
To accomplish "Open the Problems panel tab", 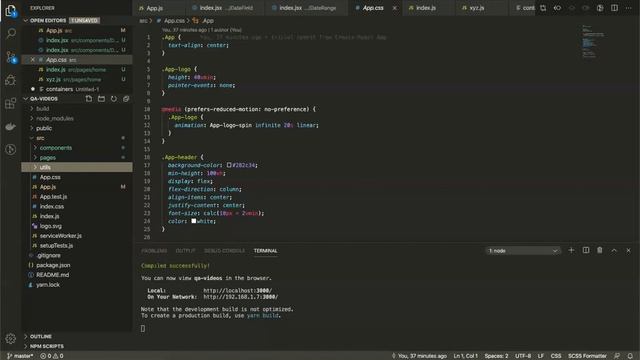I will click(x=154, y=251).
